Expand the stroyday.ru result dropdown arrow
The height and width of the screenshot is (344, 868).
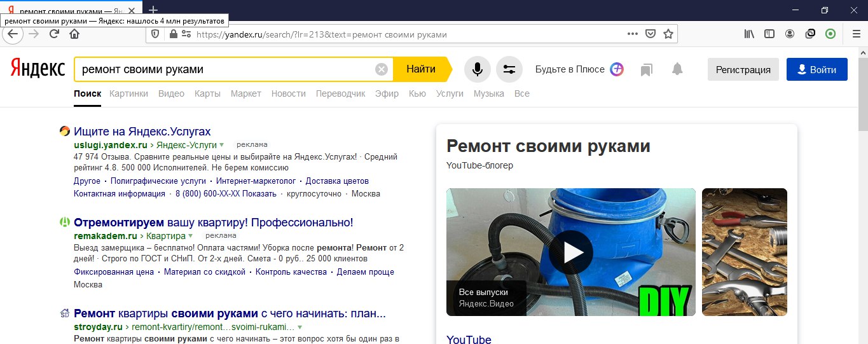[x=300, y=327]
